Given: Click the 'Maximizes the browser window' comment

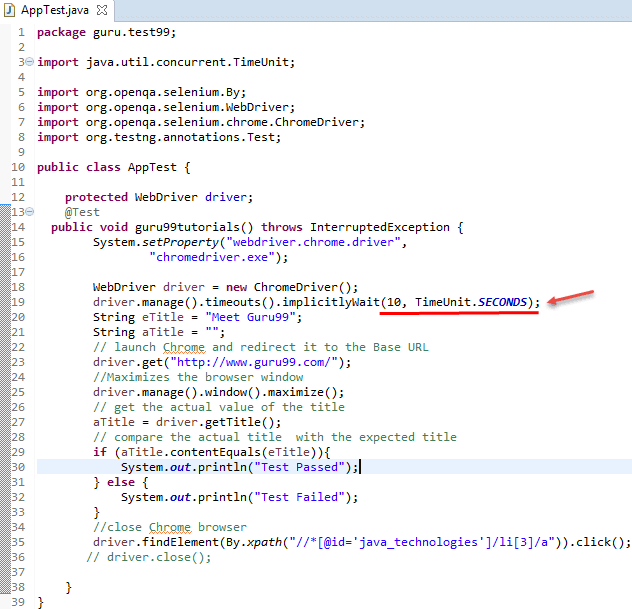Looking at the screenshot, I should pyautogui.click(x=198, y=377).
